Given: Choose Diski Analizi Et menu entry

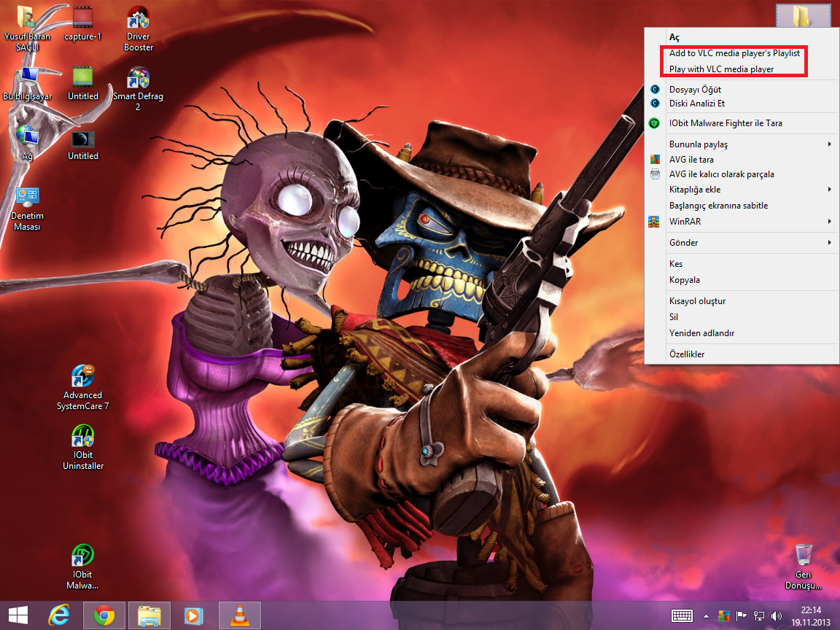Looking at the screenshot, I should (x=742, y=104).
